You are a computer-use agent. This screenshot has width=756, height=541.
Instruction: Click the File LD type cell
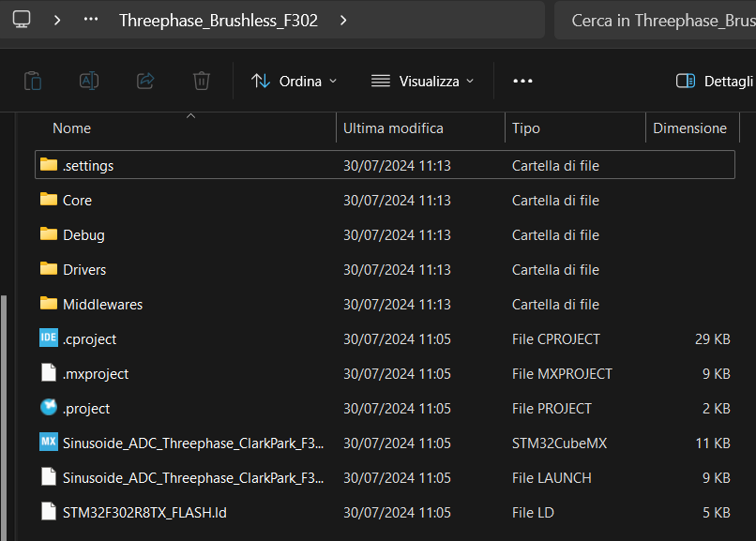533,513
